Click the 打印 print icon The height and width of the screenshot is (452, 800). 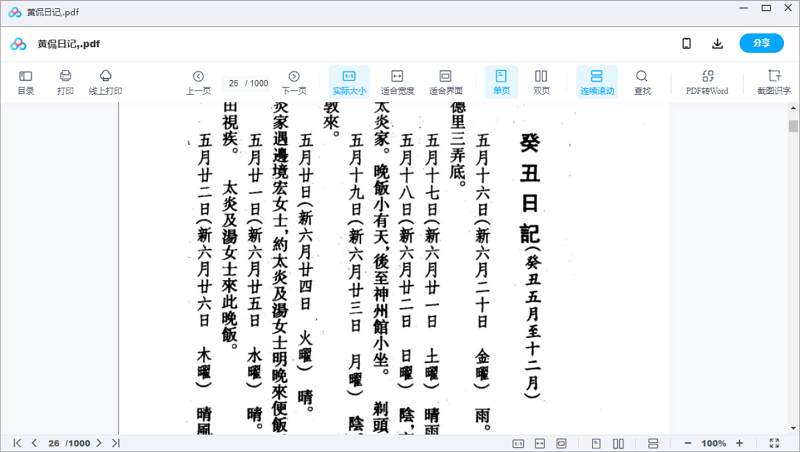pyautogui.click(x=65, y=82)
